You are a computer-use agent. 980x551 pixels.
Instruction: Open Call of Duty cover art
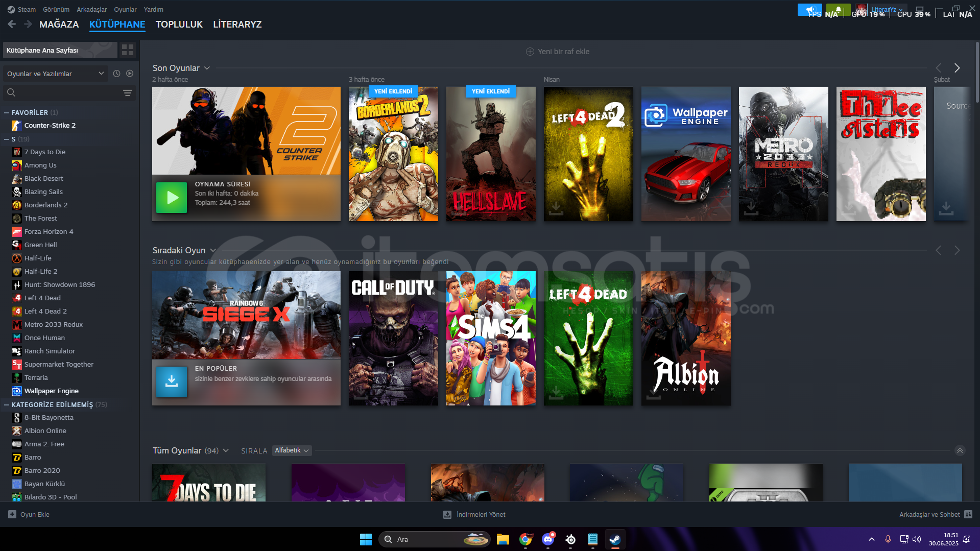[x=393, y=338]
